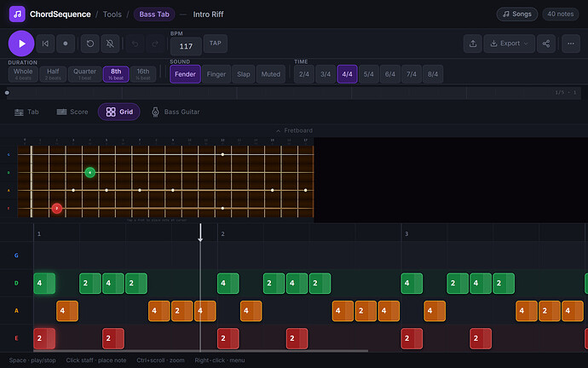
Task: Select Quarter note duration
Action: point(84,74)
